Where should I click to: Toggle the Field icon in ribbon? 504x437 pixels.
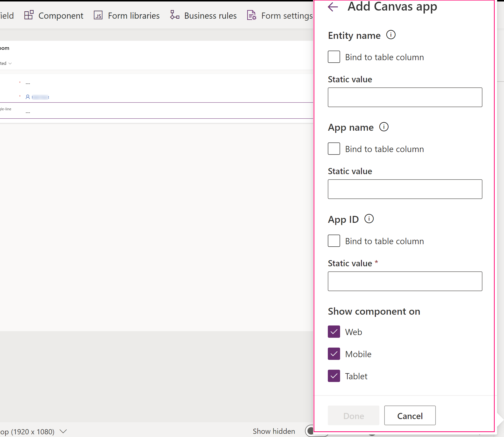click(6, 15)
